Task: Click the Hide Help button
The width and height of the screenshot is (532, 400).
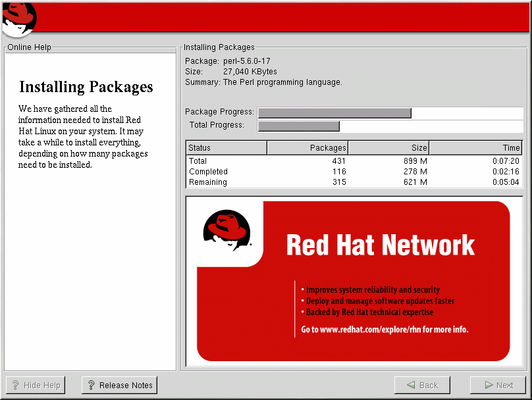Action: [x=36, y=385]
